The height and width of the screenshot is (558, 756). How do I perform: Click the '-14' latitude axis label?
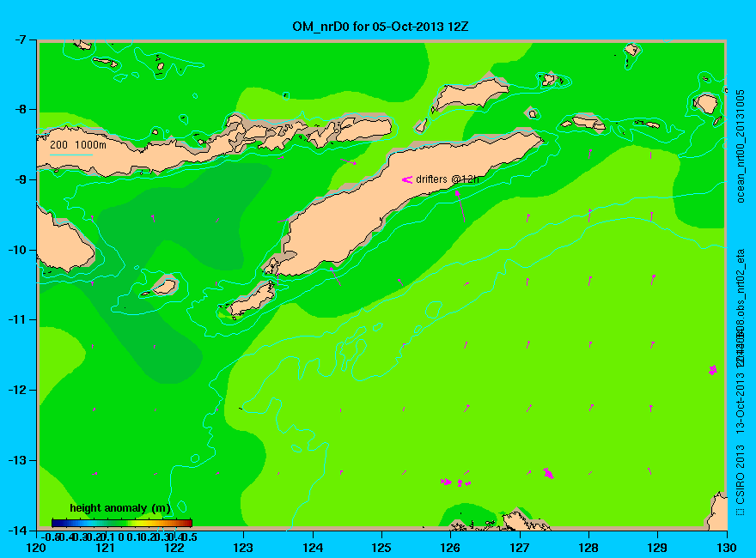click(16, 530)
